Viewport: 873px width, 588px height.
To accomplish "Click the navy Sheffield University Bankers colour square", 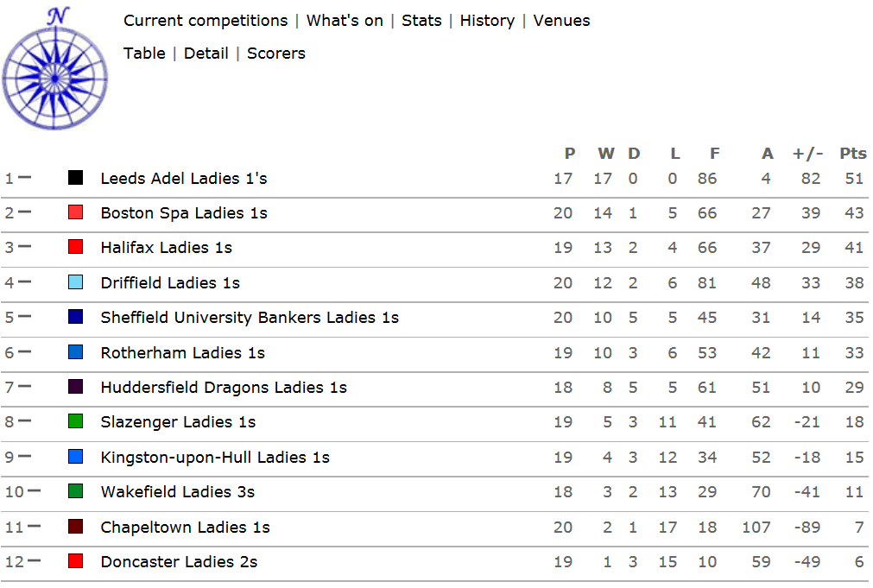I will [75, 317].
